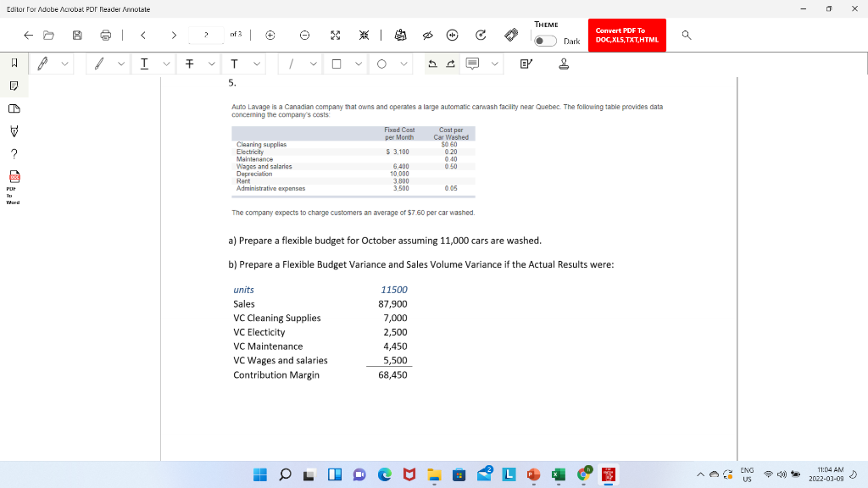Open the pen tool options dropdown
868x488 pixels.
tap(120, 64)
